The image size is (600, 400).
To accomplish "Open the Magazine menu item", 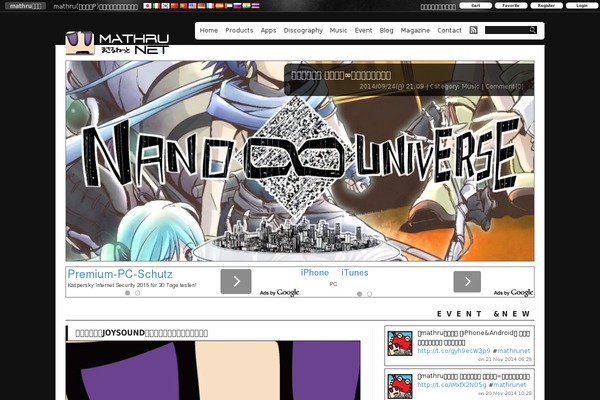I will coord(415,30).
